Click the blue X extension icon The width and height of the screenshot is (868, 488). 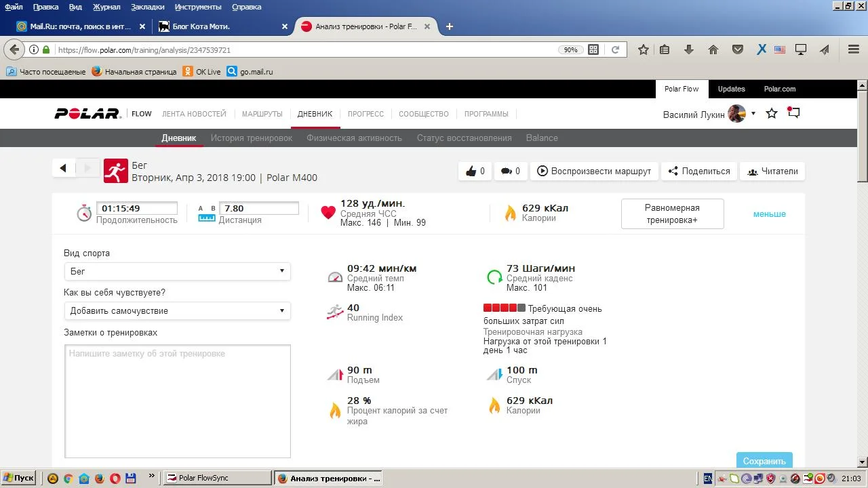click(x=762, y=49)
